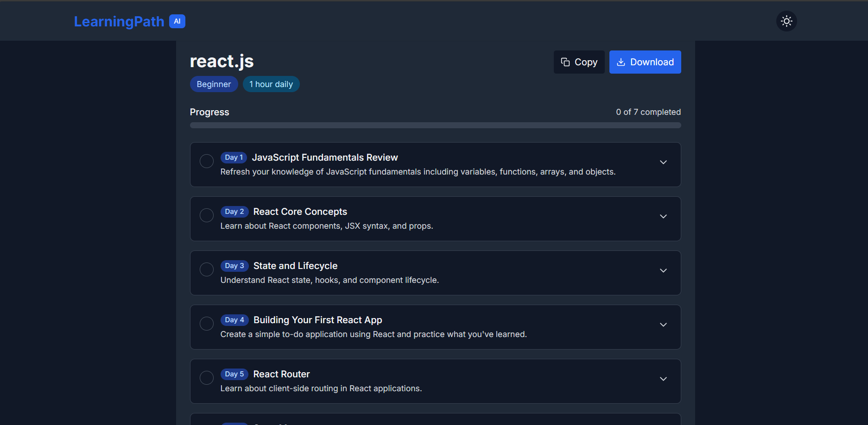
Task: Click the react.js page heading
Action: pyautogui.click(x=222, y=61)
